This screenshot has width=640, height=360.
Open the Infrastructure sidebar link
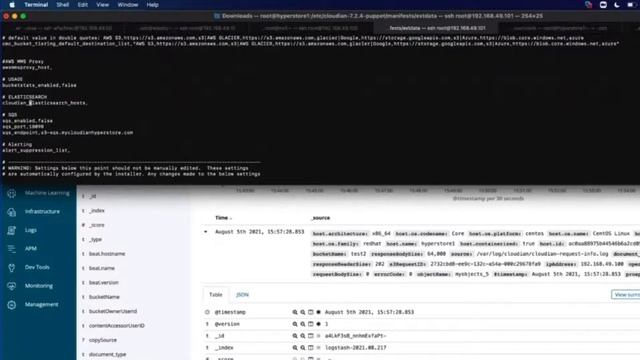[x=42, y=211]
